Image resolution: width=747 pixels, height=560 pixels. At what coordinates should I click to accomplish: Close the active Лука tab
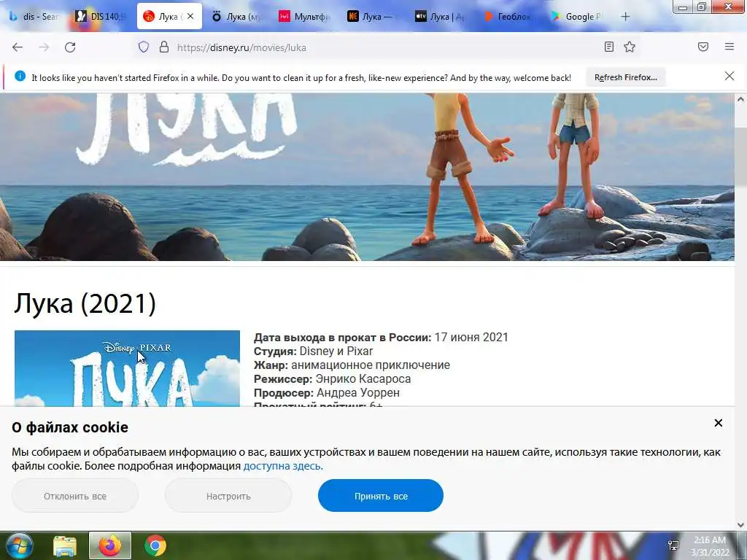[x=190, y=16]
